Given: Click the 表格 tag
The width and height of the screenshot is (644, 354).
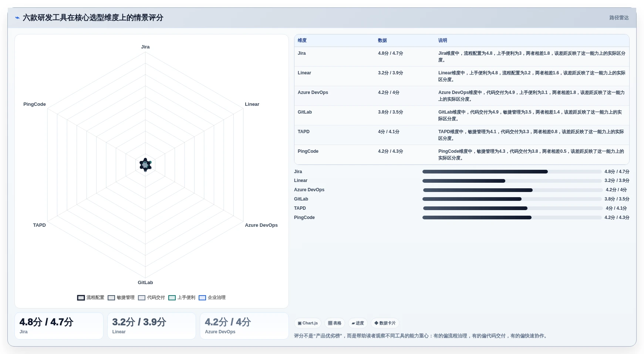Looking at the screenshot, I should (x=335, y=323).
